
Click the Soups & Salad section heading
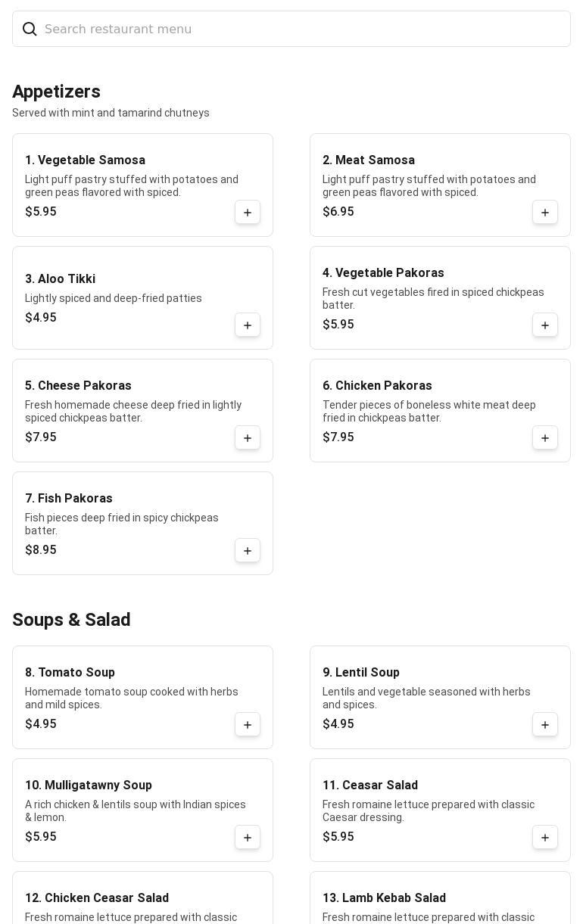coord(71,620)
